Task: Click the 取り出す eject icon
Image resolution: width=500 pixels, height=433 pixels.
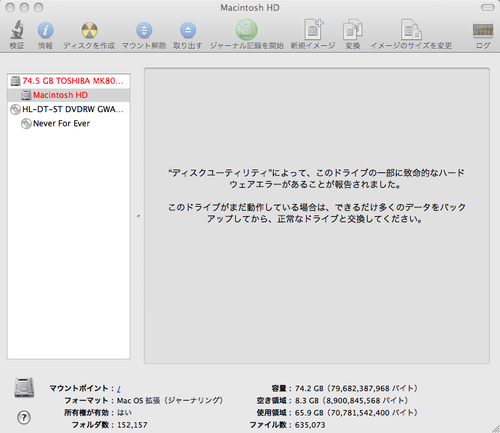Action: pyautogui.click(x=188, y=30)
